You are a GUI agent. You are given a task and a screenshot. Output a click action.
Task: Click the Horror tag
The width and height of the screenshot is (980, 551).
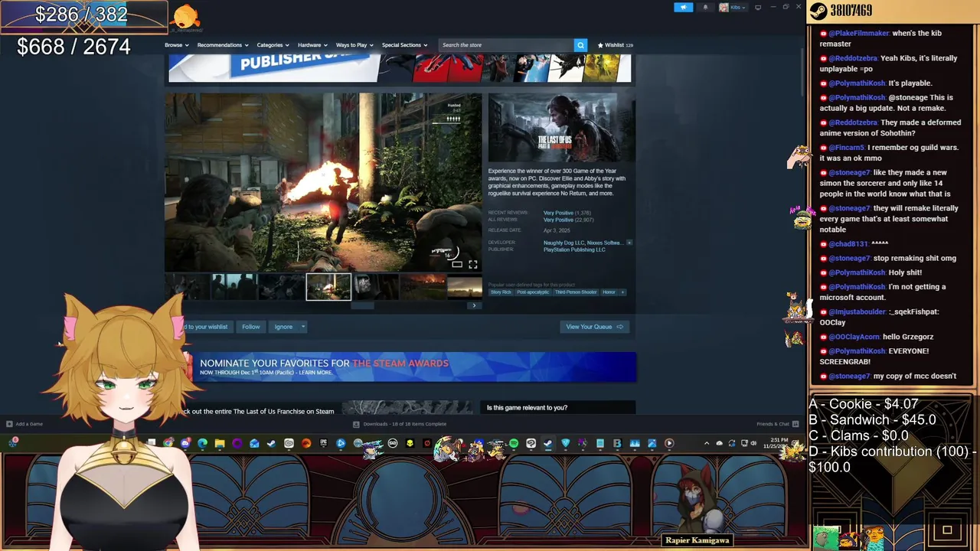[609, 292]
